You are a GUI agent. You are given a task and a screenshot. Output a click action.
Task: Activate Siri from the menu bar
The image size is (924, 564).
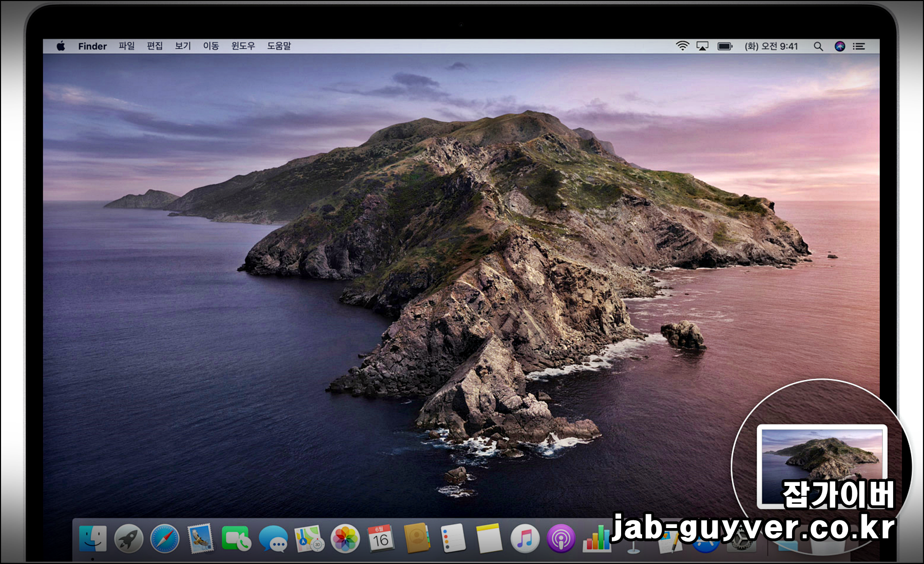pos(840,46)
